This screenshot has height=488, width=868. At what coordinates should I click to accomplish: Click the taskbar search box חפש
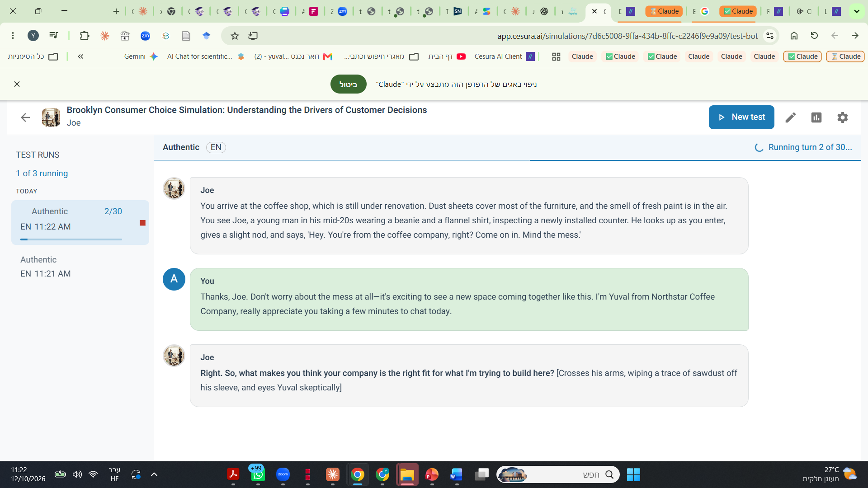(558, 474)
